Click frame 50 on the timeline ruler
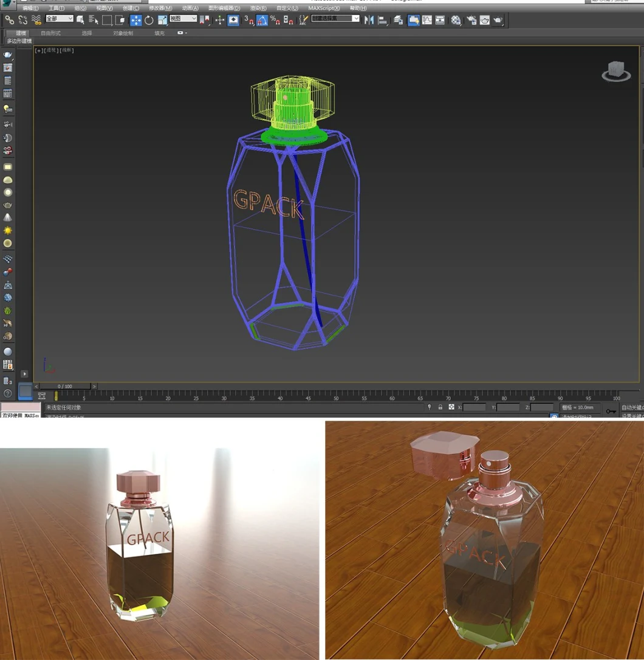The height and width of the screenshot is (660, 644). (336, 396)
